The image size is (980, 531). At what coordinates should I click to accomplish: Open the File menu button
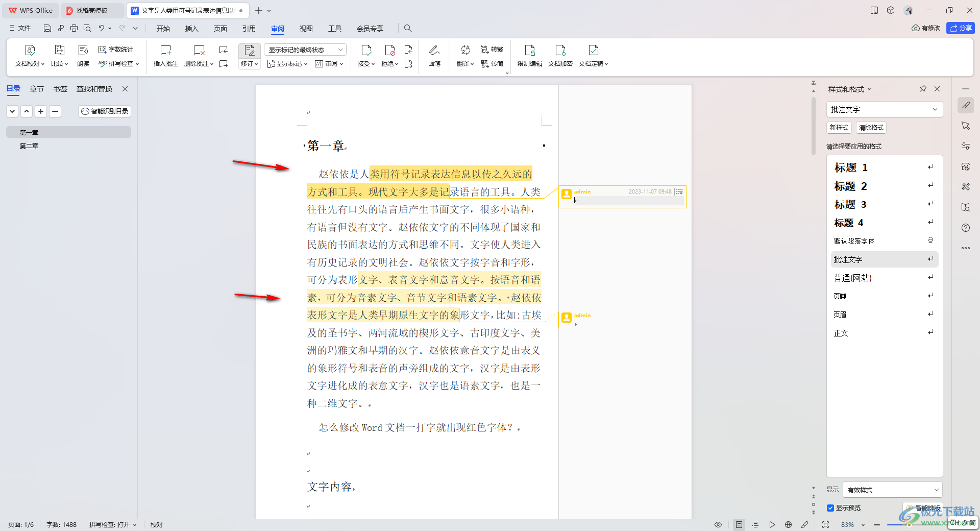(20, 28)
